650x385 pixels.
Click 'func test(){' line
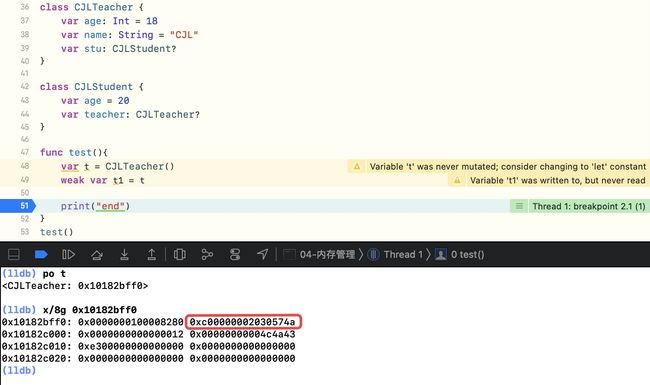[x=74, y=153]
